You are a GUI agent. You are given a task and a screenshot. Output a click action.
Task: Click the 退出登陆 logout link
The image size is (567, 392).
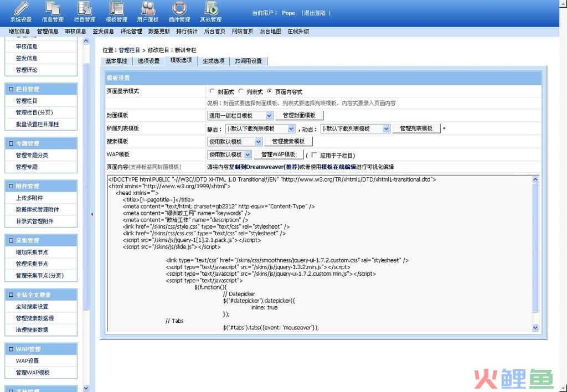point(315,13)
